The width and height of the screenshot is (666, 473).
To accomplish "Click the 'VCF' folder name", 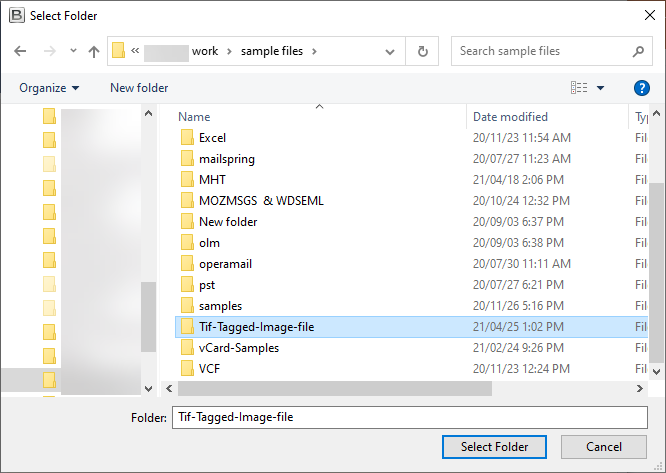I will [x=209, y=369].
